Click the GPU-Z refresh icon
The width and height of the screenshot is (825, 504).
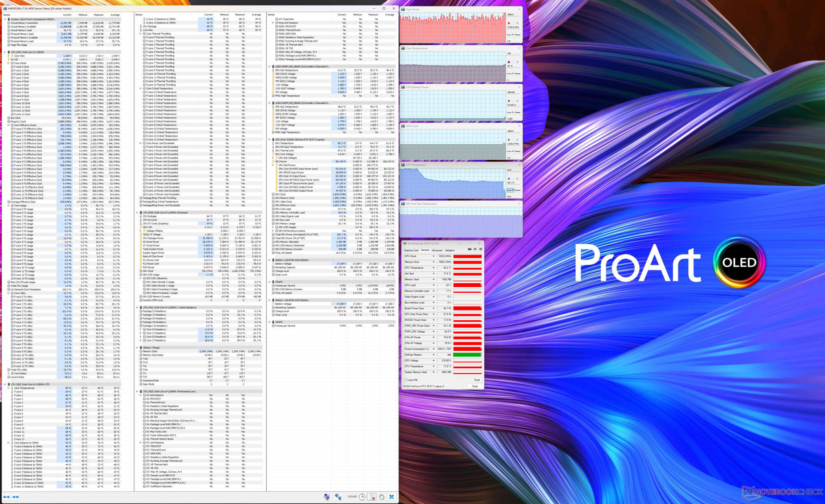(x=475, y=249)
